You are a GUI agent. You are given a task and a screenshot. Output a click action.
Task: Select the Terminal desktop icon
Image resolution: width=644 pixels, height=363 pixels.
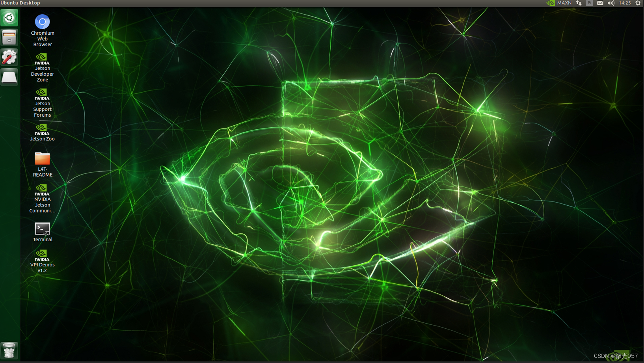42,232
